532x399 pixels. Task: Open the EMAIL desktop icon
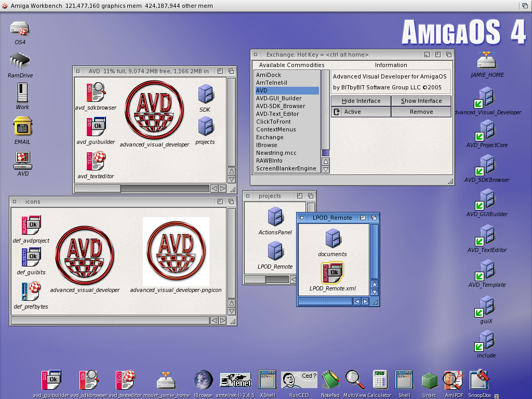pos(22,126)
